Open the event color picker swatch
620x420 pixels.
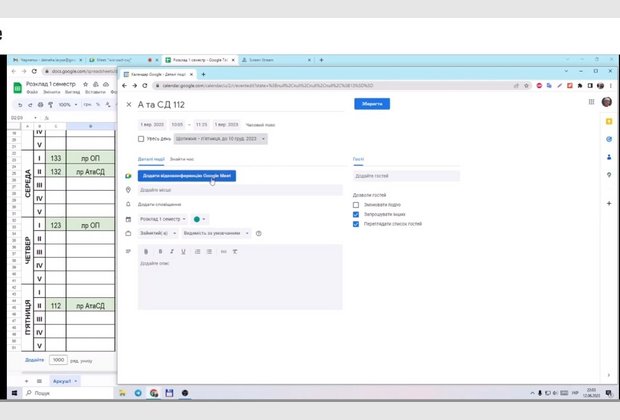200,218
